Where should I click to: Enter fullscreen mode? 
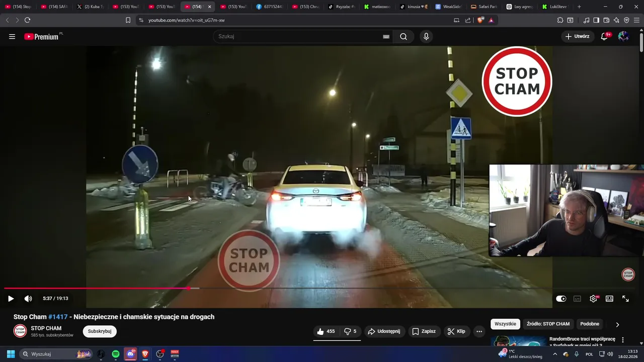tap(625, 299)
